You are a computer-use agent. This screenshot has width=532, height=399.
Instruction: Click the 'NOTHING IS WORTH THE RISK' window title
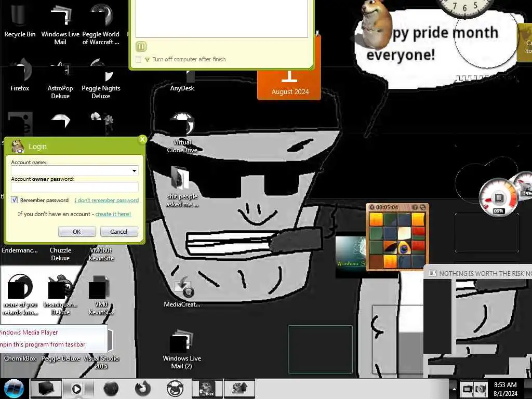485,273
